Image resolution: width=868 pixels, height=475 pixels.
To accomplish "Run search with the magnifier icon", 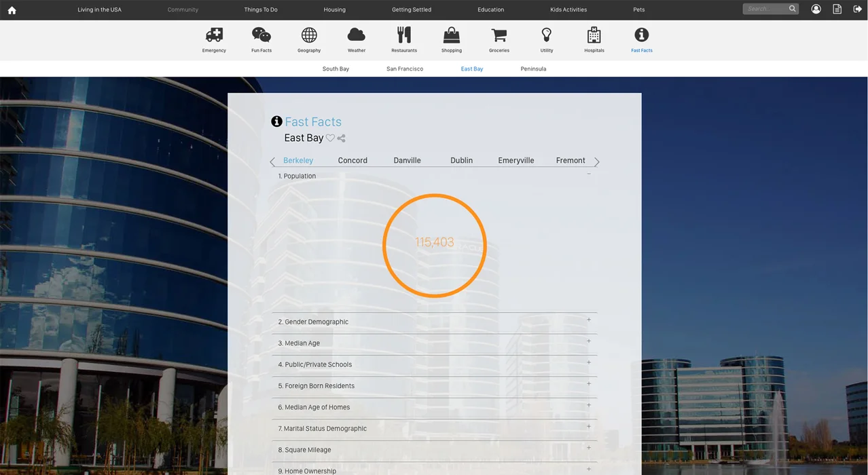I will click(x=793, y=9).
